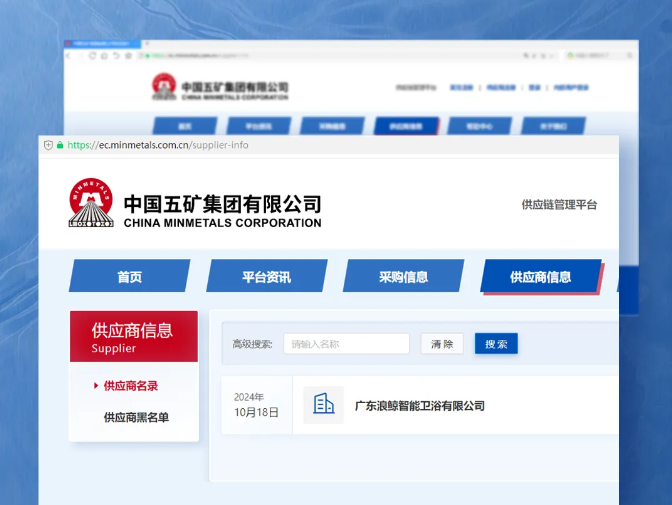Open the 平台资讯 navigation tab
Image resolution: width=672 pixels, height=505 pixels.
click(267, 277)
